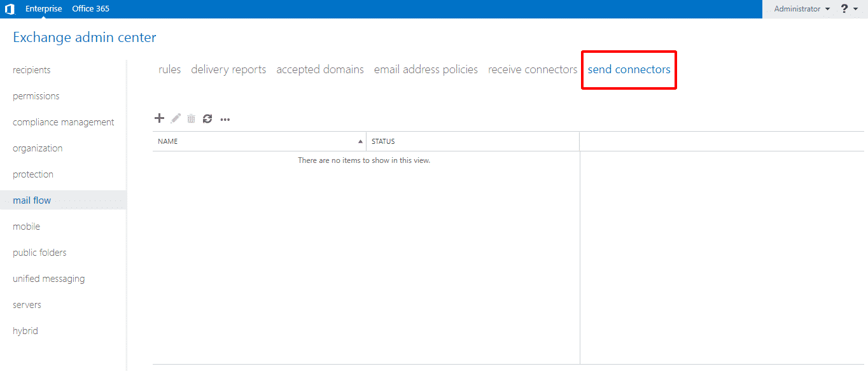Screen dimensions: 868x371
Task: Switch to the receive connectors tab
Action: coord(532,69)
